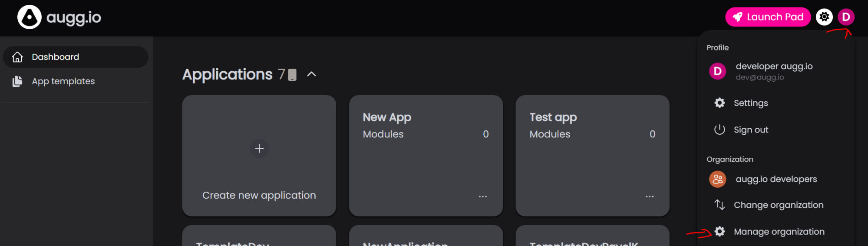The height and width of the screenshot is (246, 868).
Task: Open the Launch Pad
Action: (767, 17)
